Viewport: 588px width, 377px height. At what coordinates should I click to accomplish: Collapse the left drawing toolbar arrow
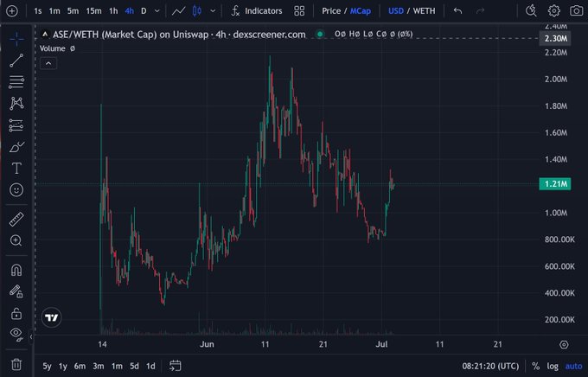point(31,337)
